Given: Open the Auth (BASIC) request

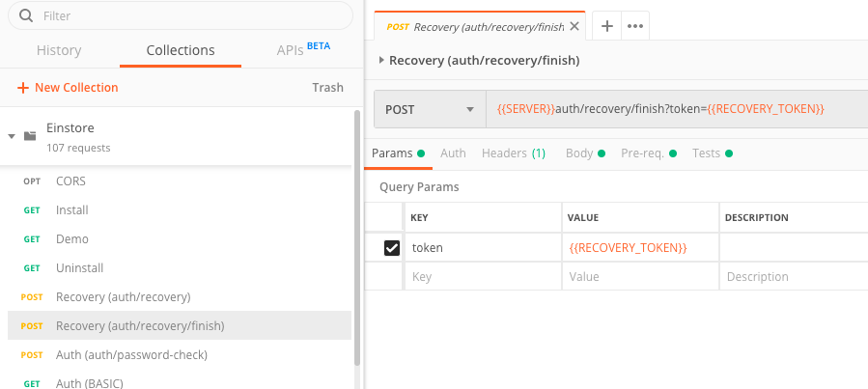Looking at the screenshot, I should 180,383.
